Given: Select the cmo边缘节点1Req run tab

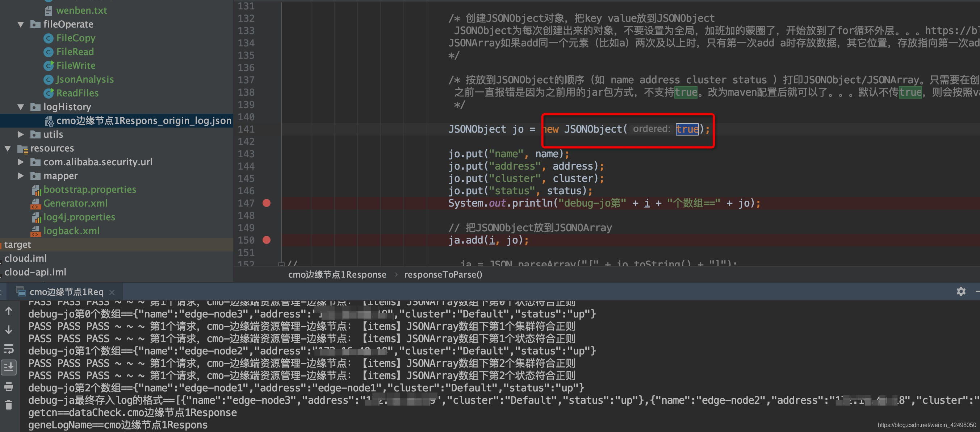Looking at the screenshot, I should pos(66,292).
